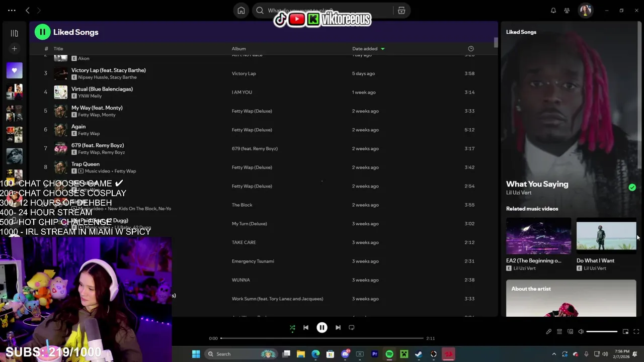
Task: Open the notifications bell
Action: [553, 11]
